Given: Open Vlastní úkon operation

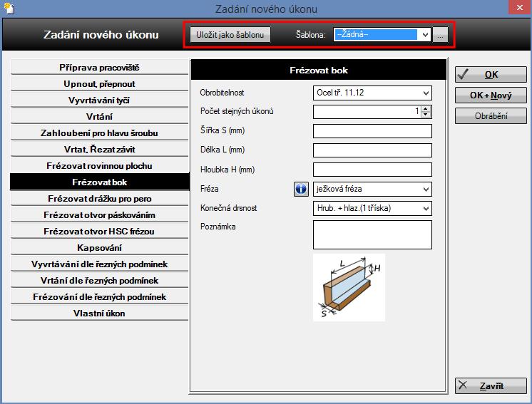Looking at the screenshot, I should pos(99,314).
